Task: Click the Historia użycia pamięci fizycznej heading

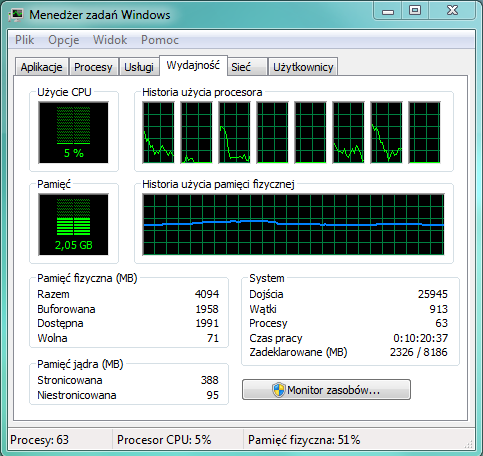Action: click(x=218, y=184)
